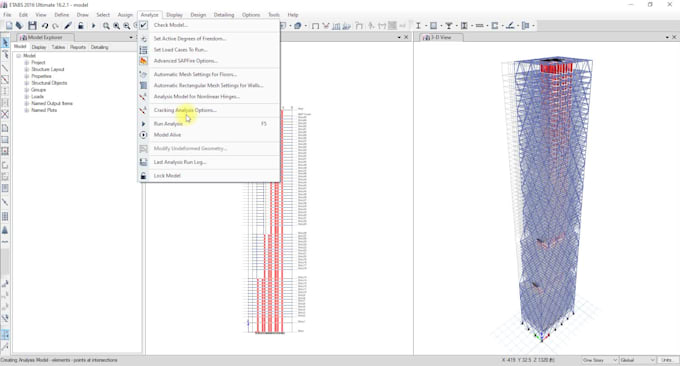Click the Advanced SAPFire Options icon

144,61
